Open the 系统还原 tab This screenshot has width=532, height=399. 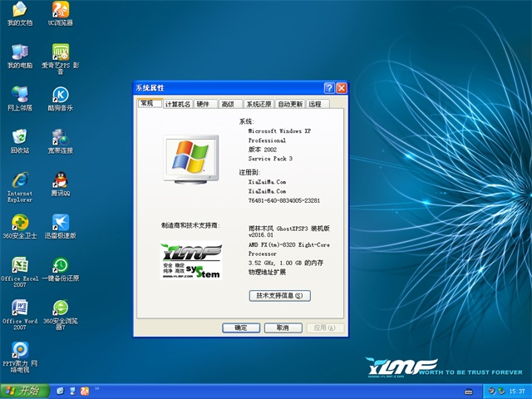259,104
